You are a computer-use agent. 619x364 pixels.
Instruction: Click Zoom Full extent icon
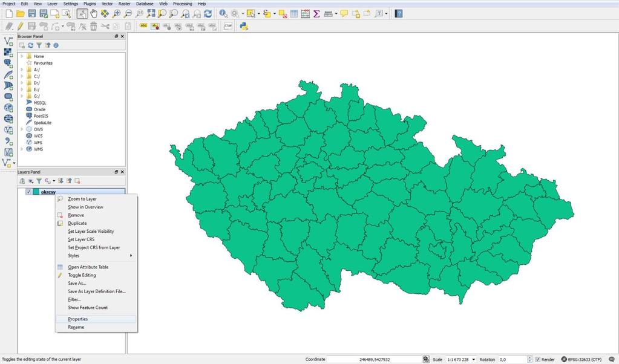[151, 14]
